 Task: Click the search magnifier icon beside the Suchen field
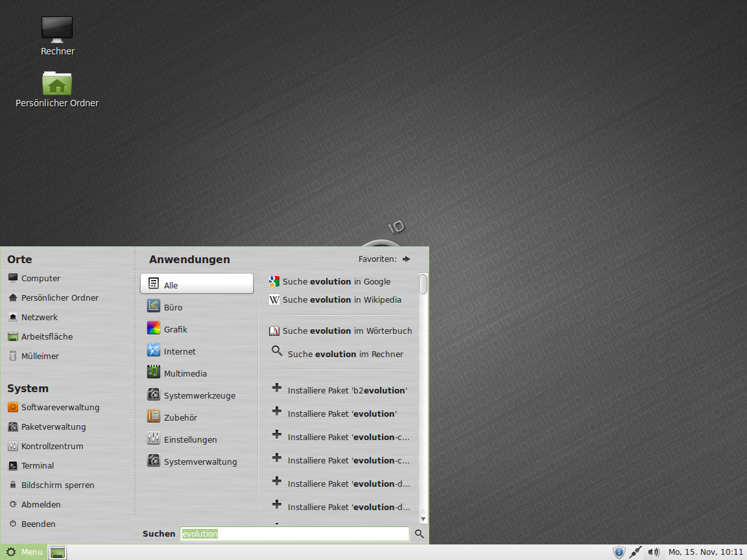420,533
